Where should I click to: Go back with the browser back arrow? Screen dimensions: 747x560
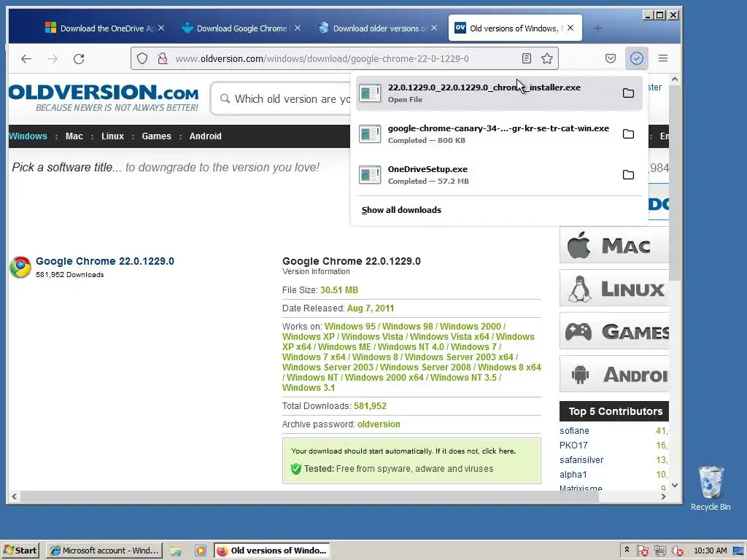(26, 58)
